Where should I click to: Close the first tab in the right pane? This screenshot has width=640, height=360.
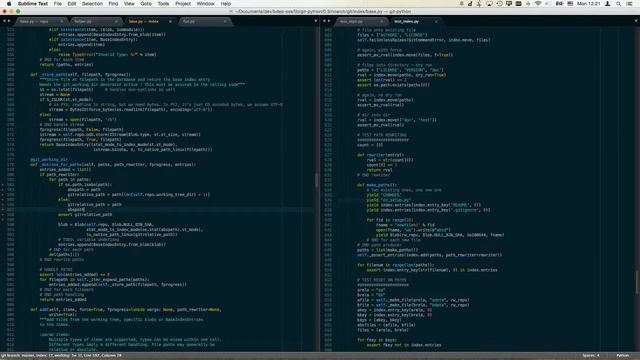click(382, 21)
